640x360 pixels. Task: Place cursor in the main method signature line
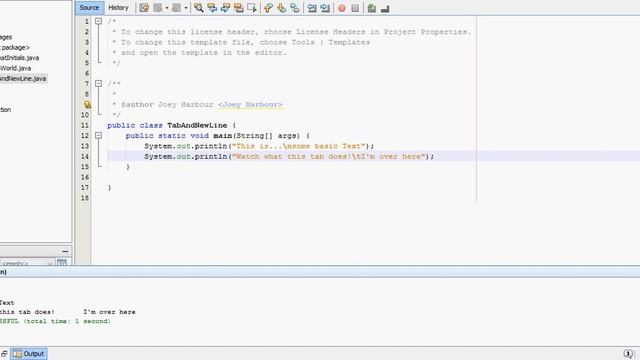218,136
